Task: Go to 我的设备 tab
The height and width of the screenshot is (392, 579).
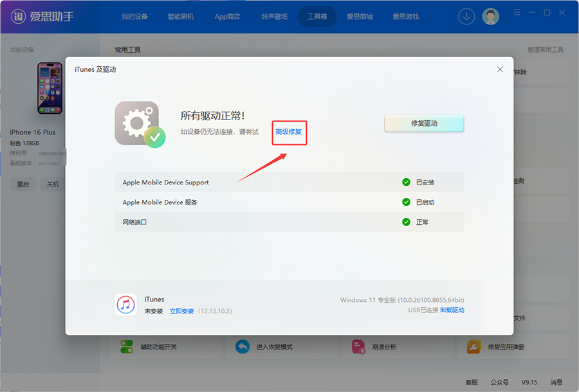Action: point(135,17)
